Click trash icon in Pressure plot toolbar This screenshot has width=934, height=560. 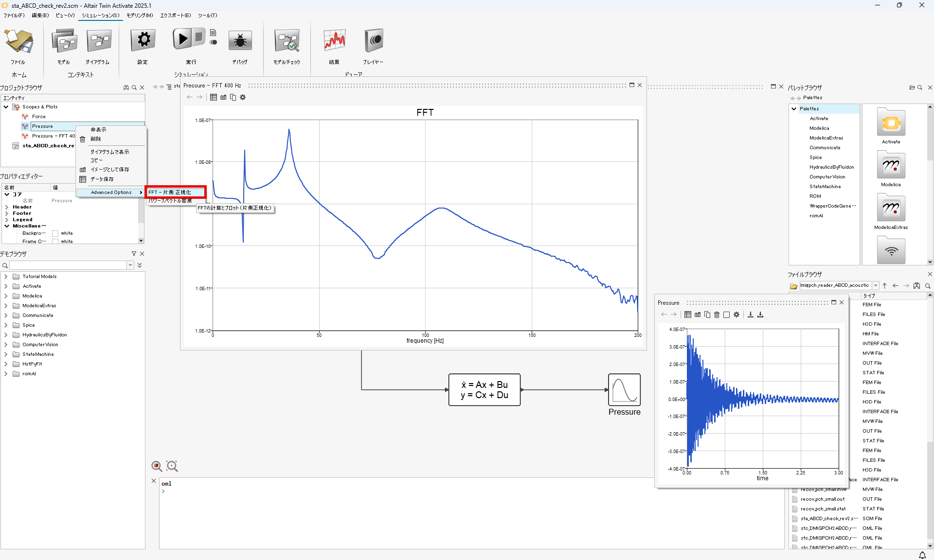coord(717,315)
